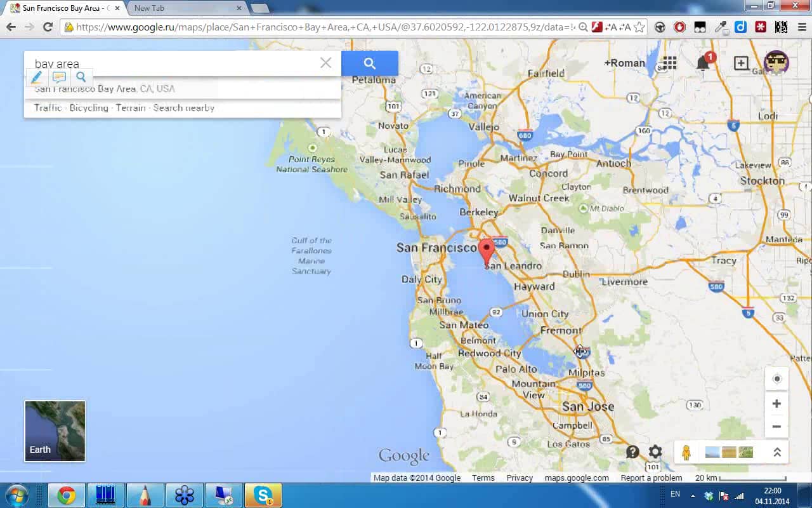Click Report a problem
This screenshot has height=508, width=812.
[x=652, y=478]
